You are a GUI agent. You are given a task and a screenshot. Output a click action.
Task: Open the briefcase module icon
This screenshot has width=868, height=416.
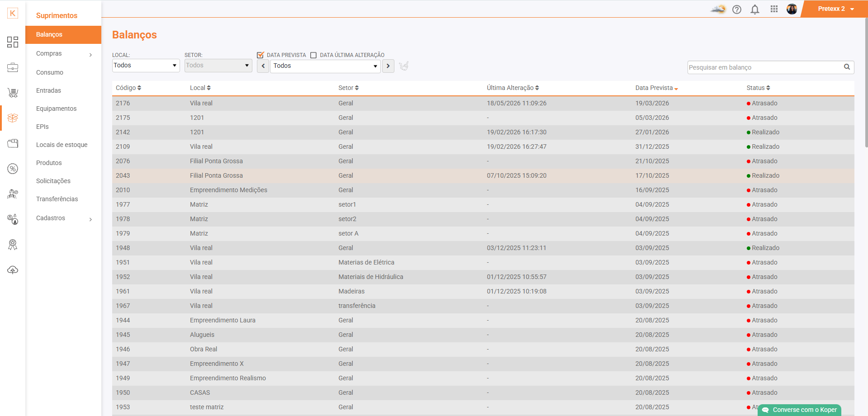pyautogui.click(x=13, y=68)
